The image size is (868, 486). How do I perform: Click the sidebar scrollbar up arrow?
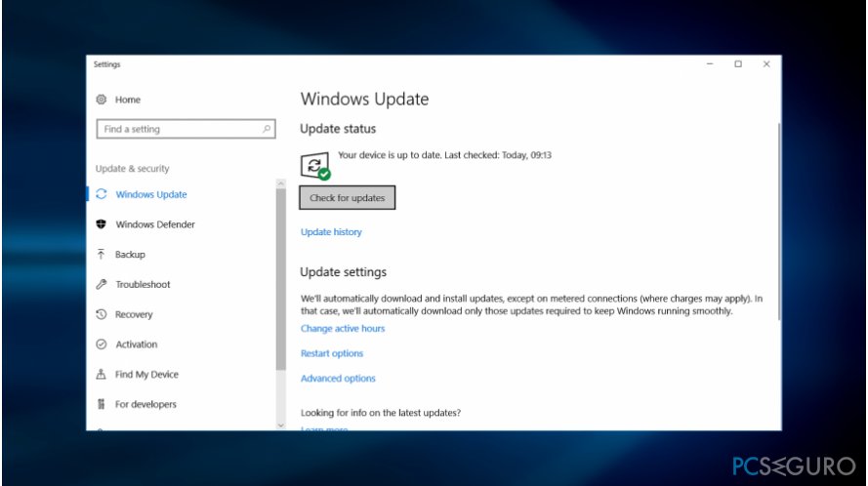[x=280, y=183]
